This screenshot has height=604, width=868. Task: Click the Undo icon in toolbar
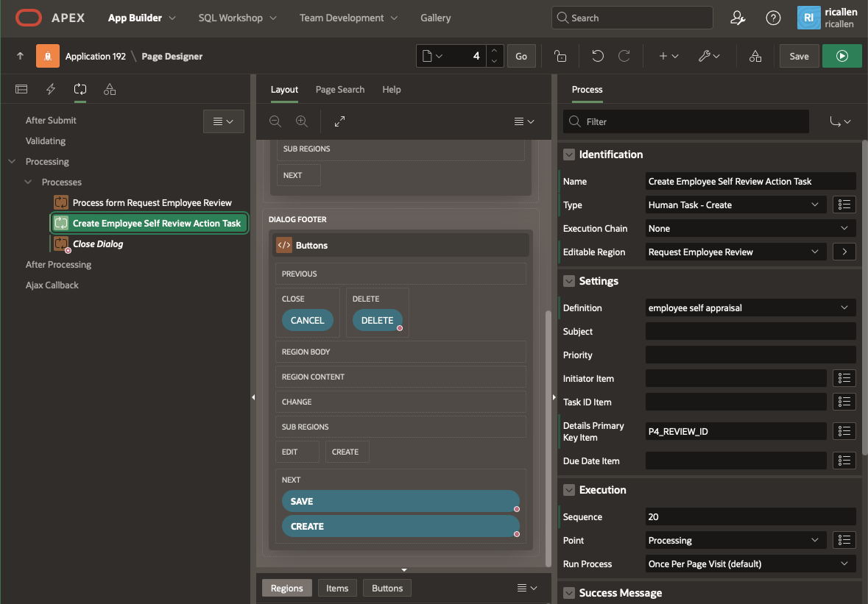pos(597,56)
